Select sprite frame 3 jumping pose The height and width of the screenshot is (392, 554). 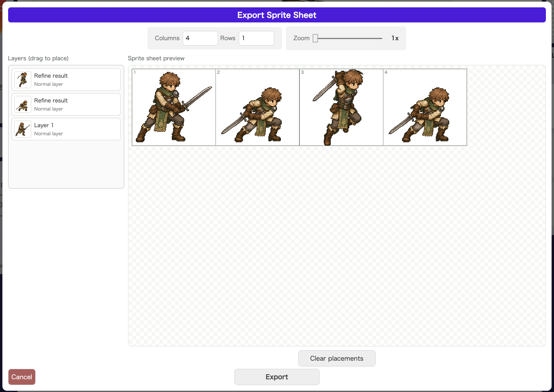click(x=341, y=107)
